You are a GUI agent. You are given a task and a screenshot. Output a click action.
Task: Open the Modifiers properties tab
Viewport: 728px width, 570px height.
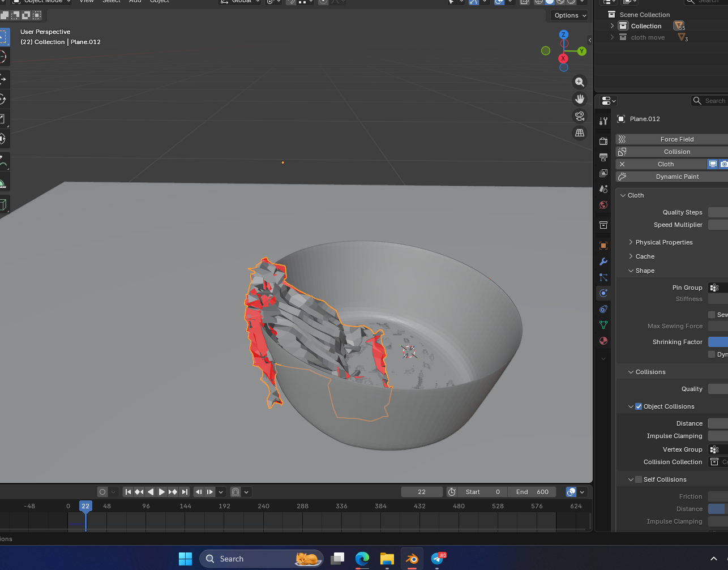[603, 262]
